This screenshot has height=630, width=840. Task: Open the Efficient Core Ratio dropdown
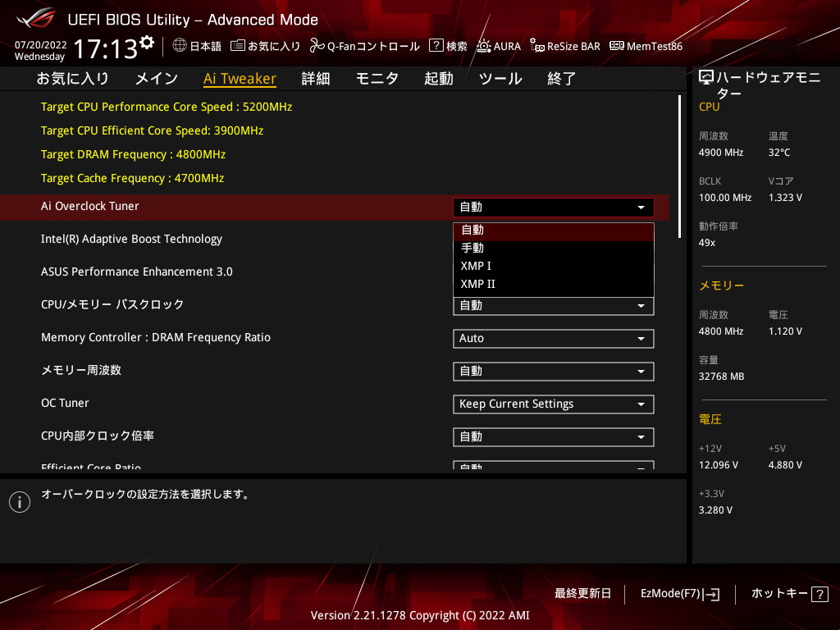(x=554, y=465)
